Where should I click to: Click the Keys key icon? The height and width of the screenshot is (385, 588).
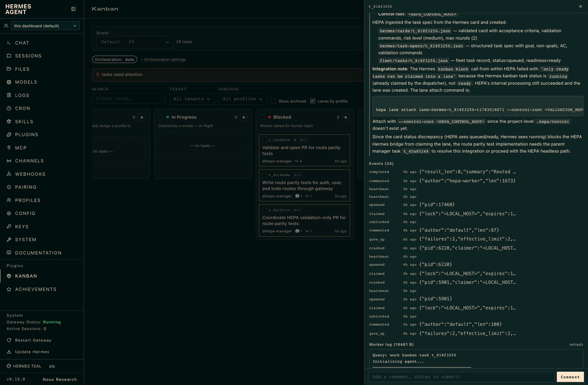pos(9,227)
